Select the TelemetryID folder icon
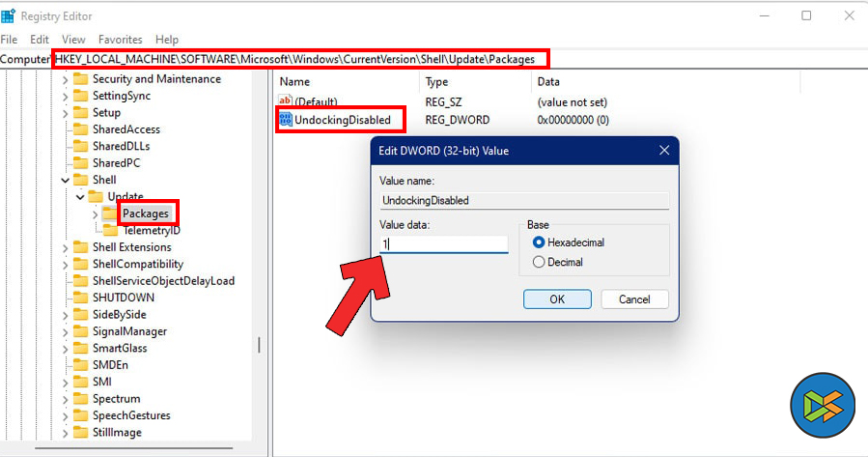This screenshot has height=457, width=868. (110, 230)
